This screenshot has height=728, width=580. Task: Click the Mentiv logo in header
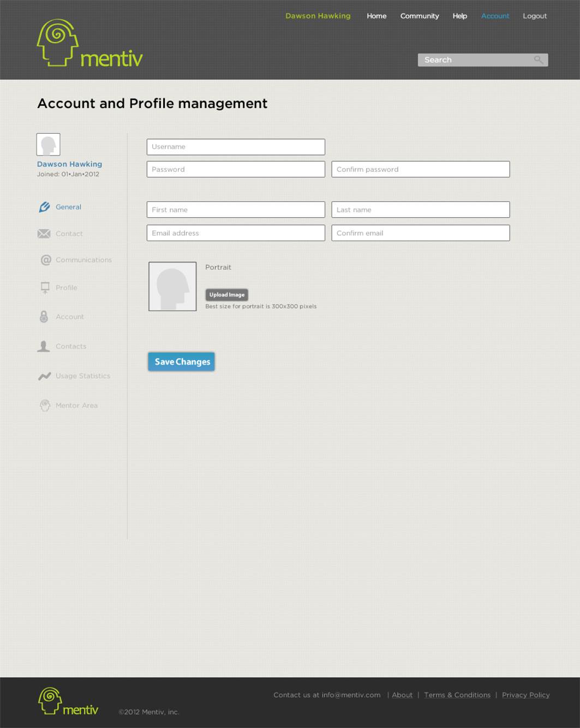pos(90,43)
